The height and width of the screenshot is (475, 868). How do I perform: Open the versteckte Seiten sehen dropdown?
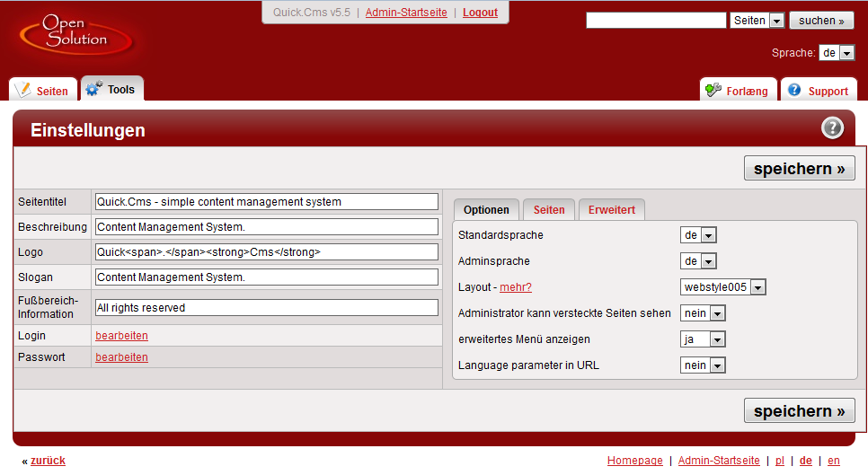[703, 313]
